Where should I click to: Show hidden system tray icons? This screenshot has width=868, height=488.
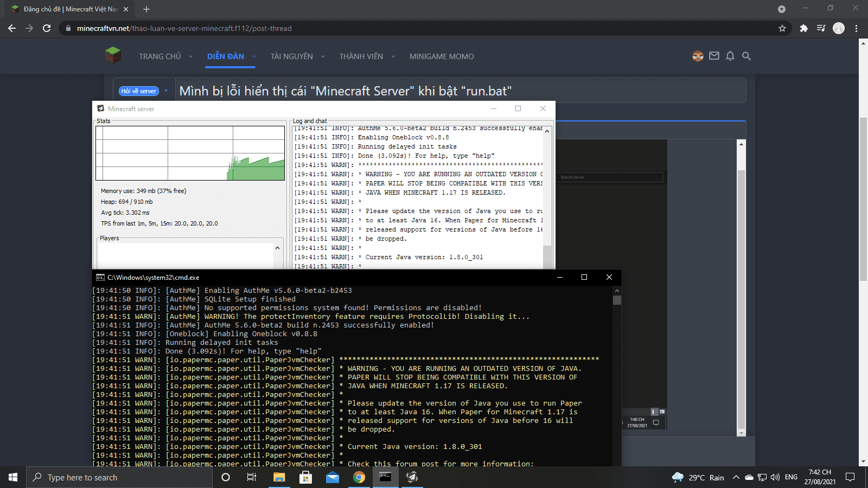tap(736, 477)
